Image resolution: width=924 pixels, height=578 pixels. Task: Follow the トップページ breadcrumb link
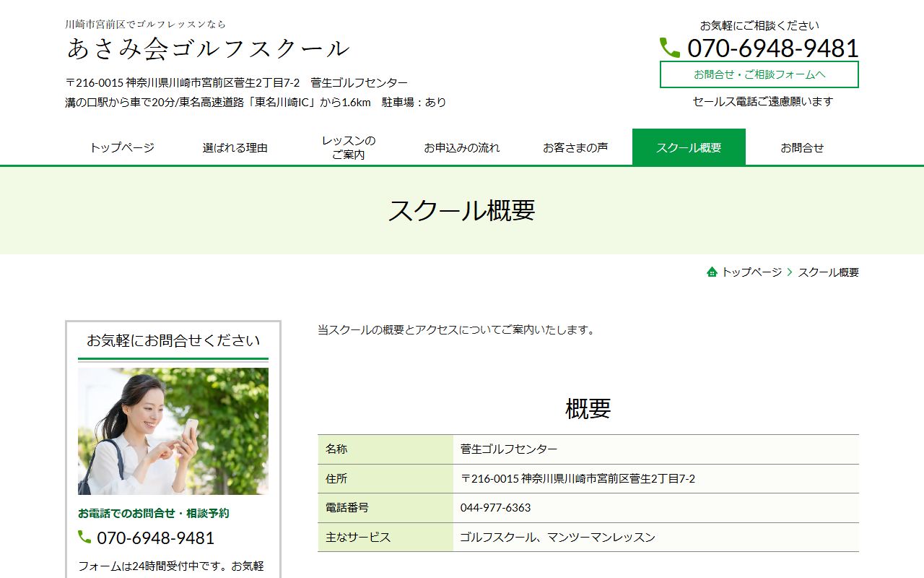coord(751,272)
